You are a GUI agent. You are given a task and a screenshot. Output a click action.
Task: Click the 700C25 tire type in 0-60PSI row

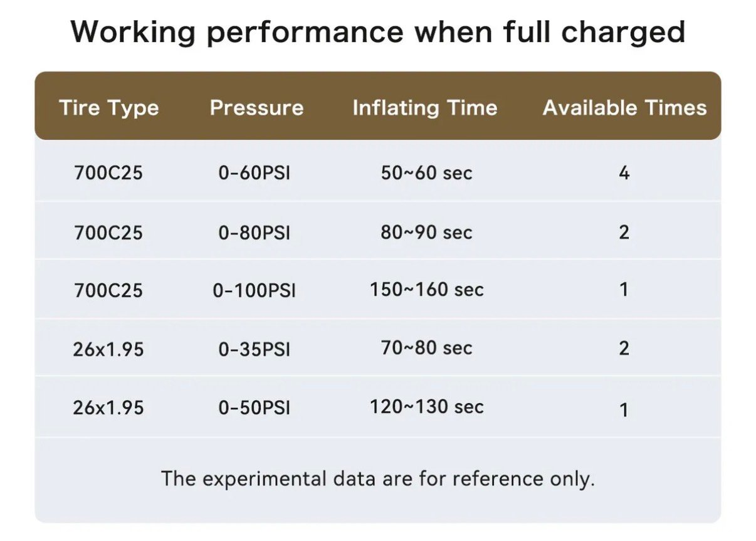click(x=108, y=173)
